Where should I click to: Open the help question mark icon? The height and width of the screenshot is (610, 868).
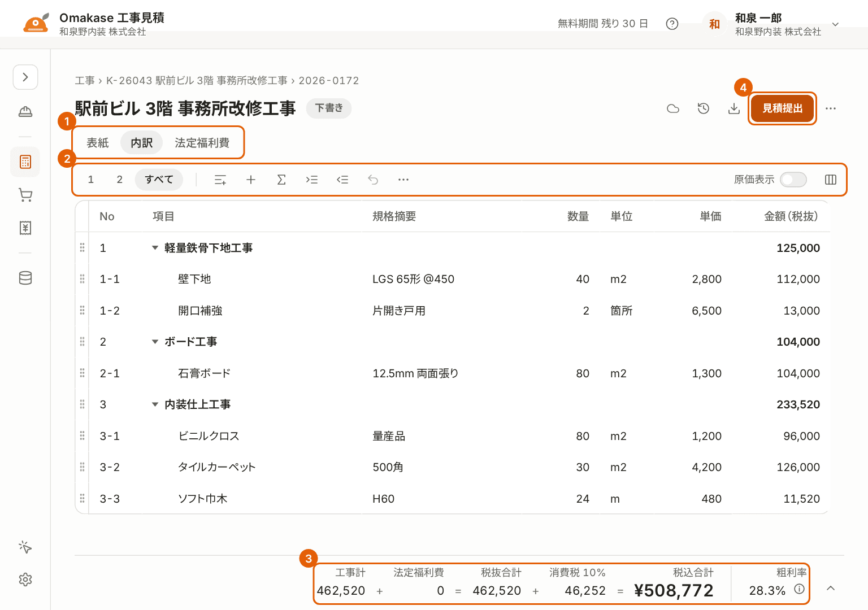[x=672, y=24]
